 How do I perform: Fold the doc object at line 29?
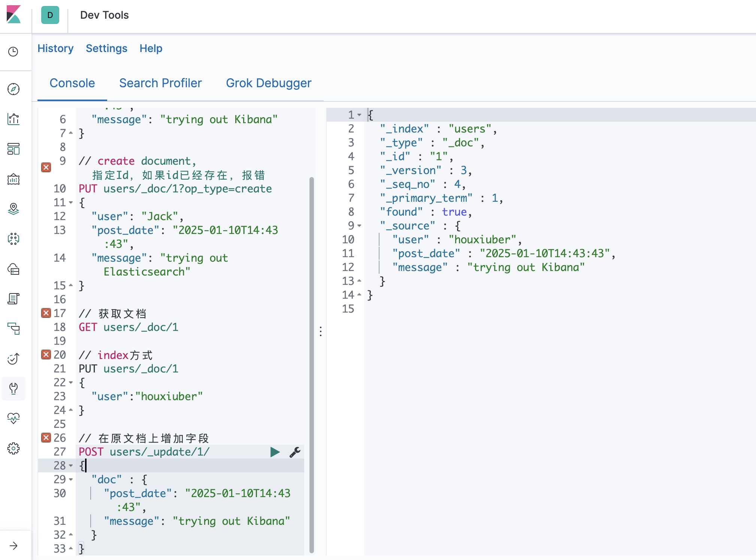pos(71,480)
